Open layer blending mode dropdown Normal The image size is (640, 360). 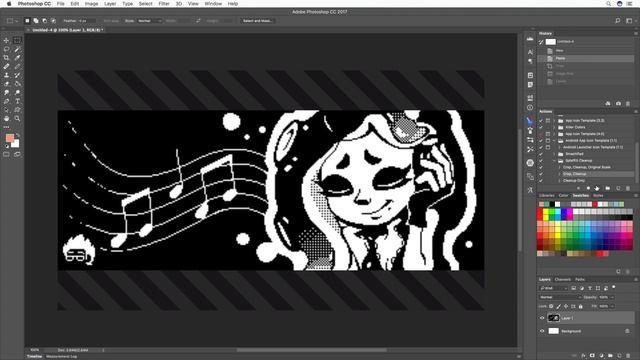(559, 297)
